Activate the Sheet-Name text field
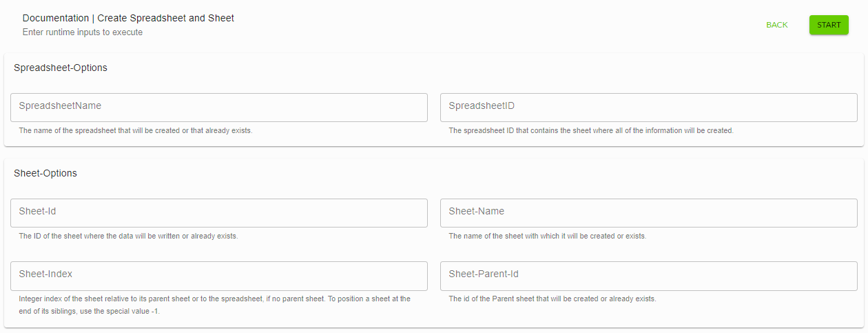Viewport: 868px width, 333px height. [648, 212]
